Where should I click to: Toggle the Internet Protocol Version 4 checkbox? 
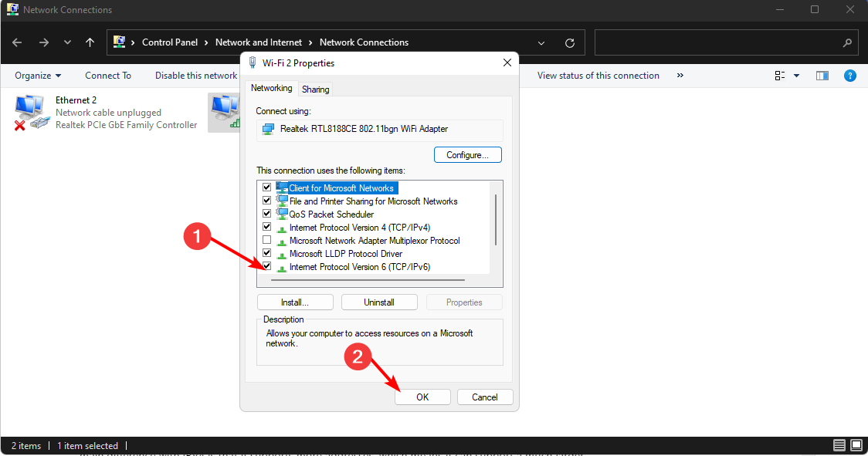[x=267, y=227]
